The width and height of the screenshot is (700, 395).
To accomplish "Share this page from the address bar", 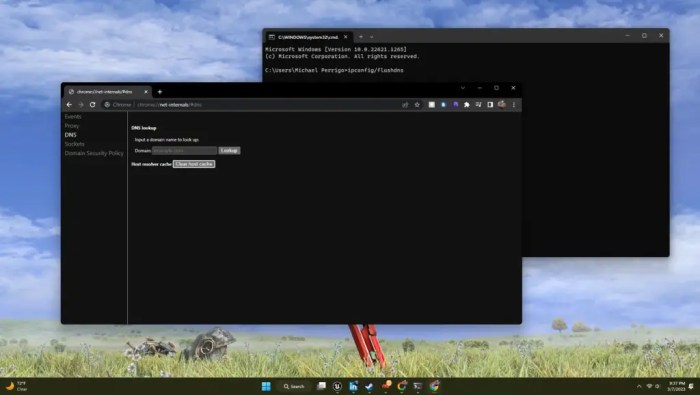I will 405,104.
